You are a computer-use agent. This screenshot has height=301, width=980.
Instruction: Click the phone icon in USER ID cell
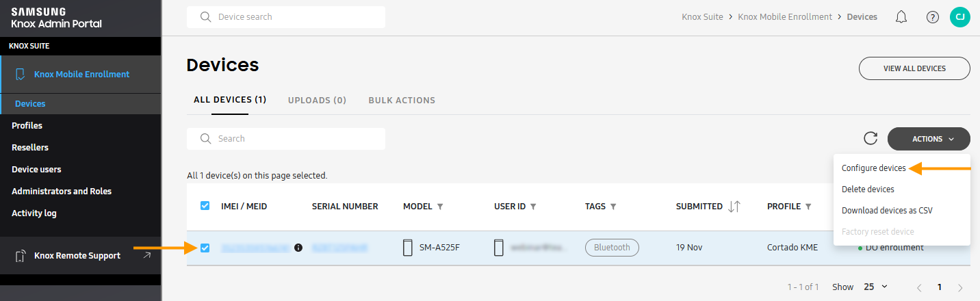pyautogui.click(x=499, y=248)
